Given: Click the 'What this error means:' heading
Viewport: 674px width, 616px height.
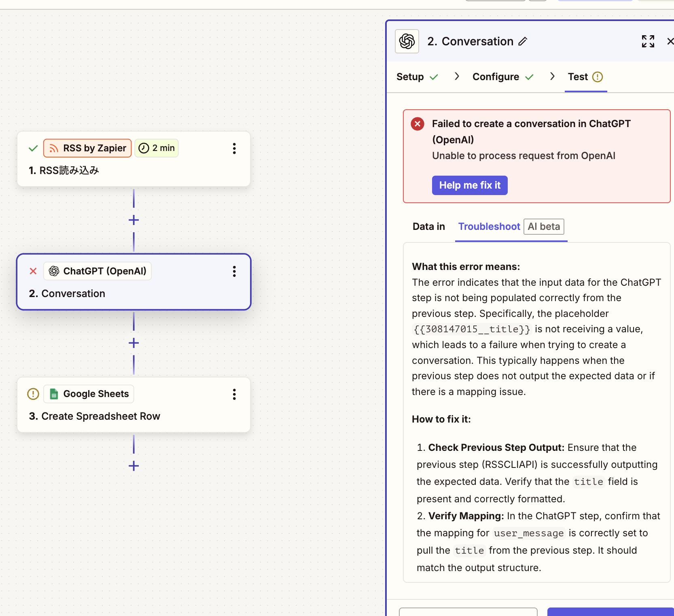Looking at the screenshot, I should [466, 267].
